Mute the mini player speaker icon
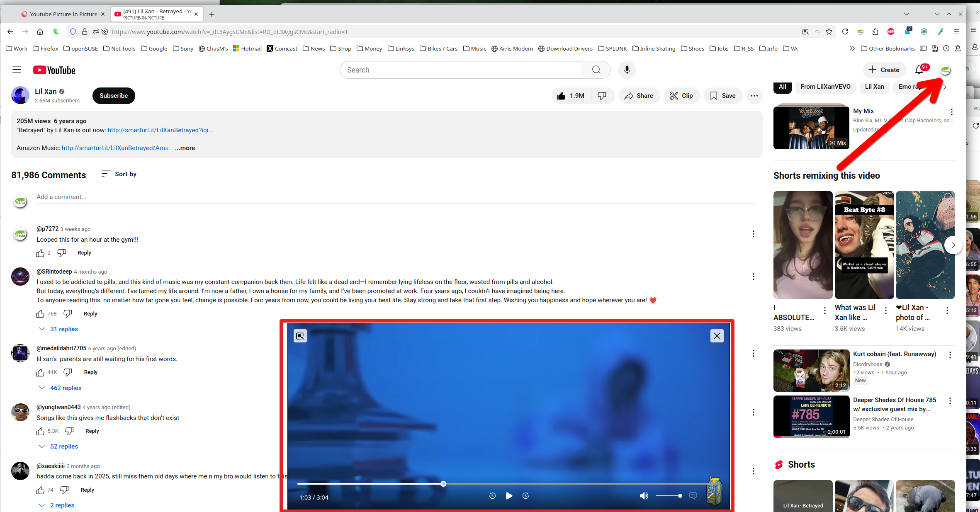The image size is (980, 512). pyautogui.click(x=644, y=496)
